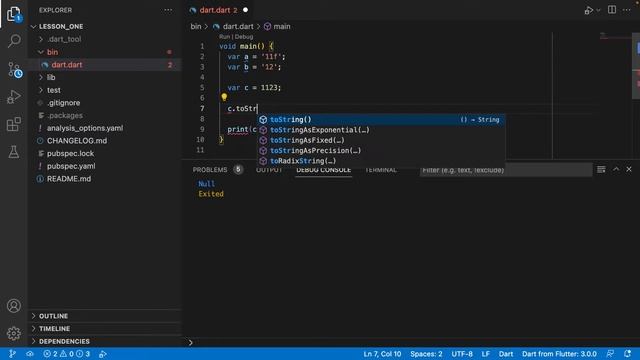Image resolution: width=640 pixels, height=360 pixels.
Task: Clear the debug console output
Action: point(601,169)
